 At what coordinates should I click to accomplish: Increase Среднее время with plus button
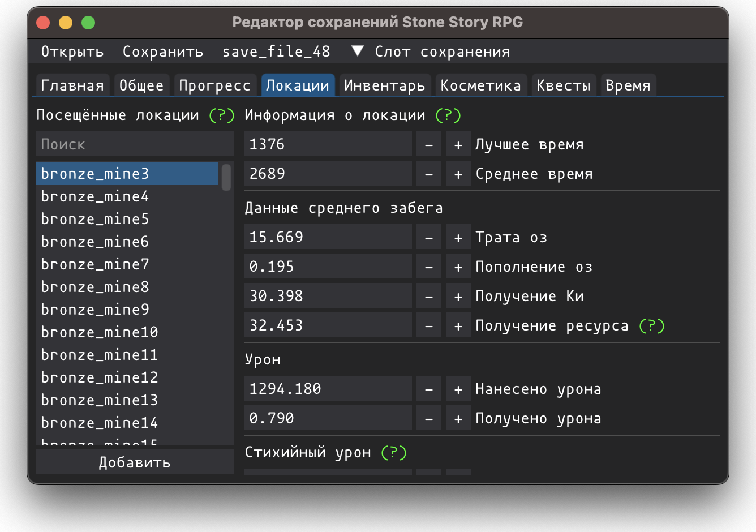coord(458,174)
